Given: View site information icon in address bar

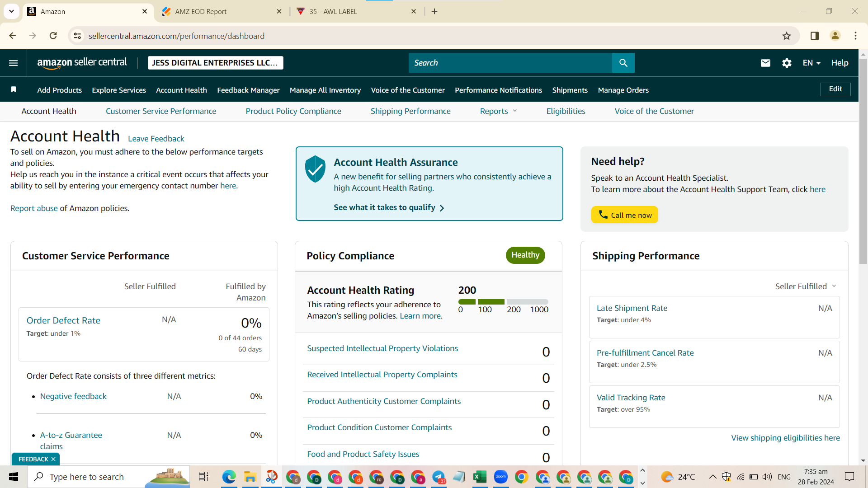Looking at the screenshot, I should coord(77,36).
